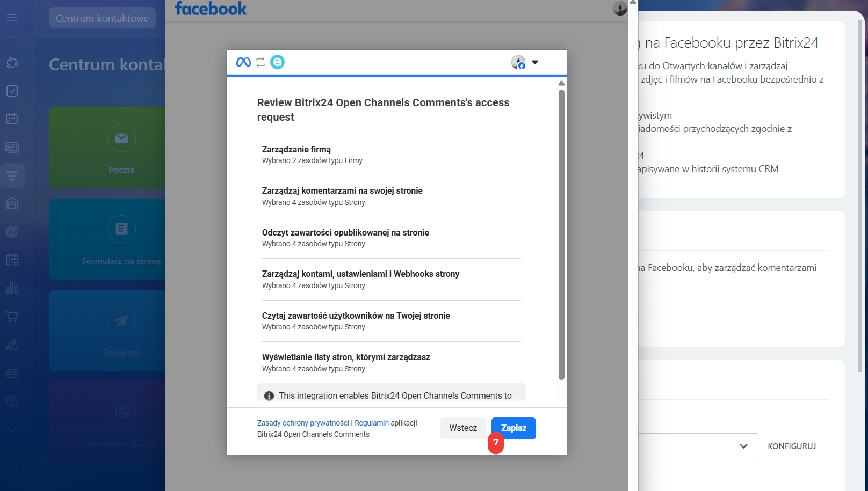Image resolution: width=868 pixels, height=491 pixels.
Task: Click scroll-up arrow of the dialog scrollbar
Action: pyautogui.click(x=561, y=83)
